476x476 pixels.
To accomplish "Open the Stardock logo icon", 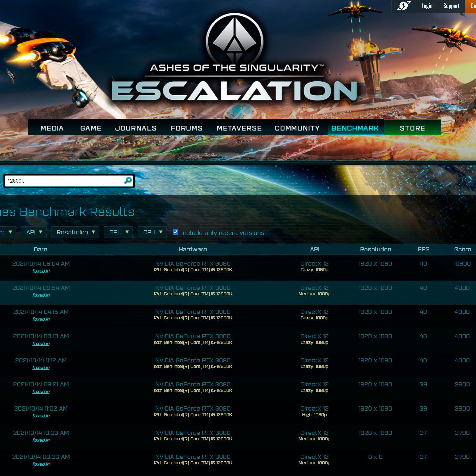I will click(404, 6).
